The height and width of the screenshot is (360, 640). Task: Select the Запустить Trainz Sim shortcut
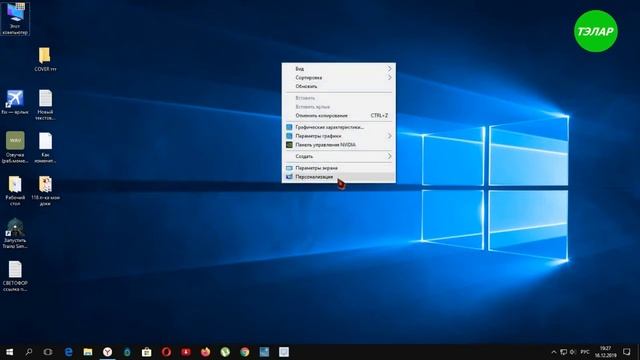[x=15, y=233]
